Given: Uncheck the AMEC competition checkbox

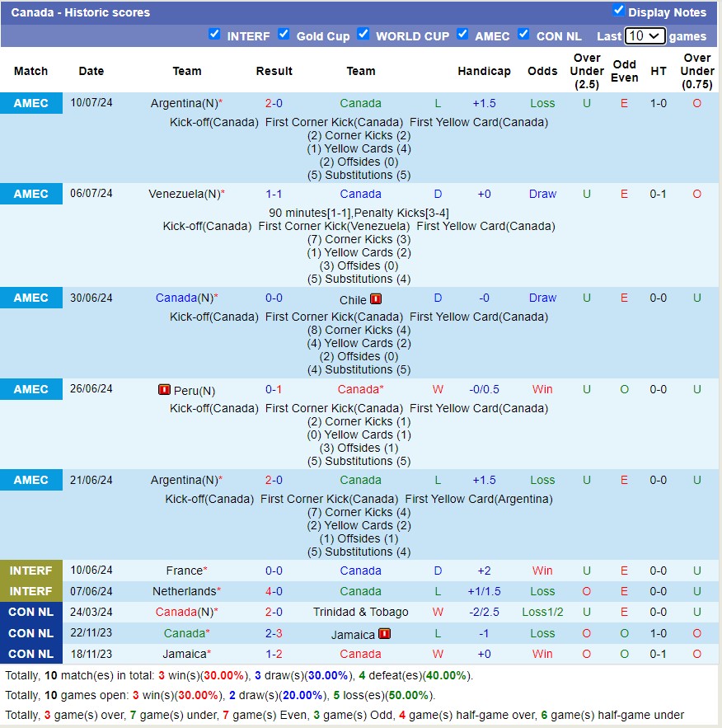Looking at the screenshot, I should pyautogui.click(x=462, y=35).
